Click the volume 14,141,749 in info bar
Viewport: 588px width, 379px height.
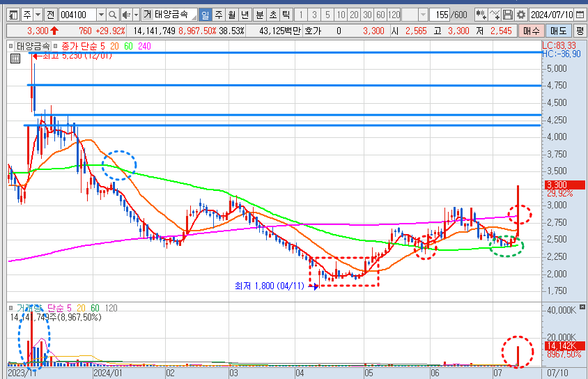(x=154, y=31)
